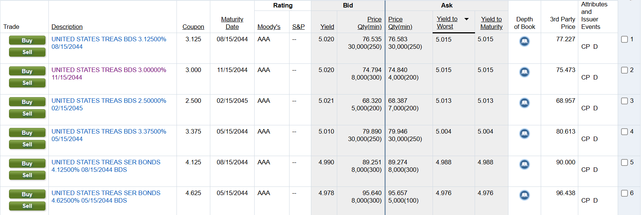Sort by Coupon column header

[193, 27]
